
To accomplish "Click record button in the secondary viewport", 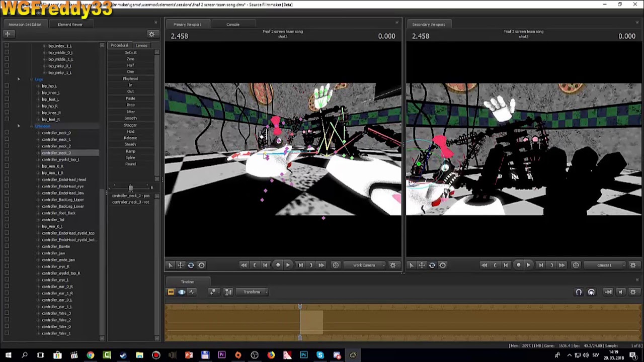I will [518, 265].
